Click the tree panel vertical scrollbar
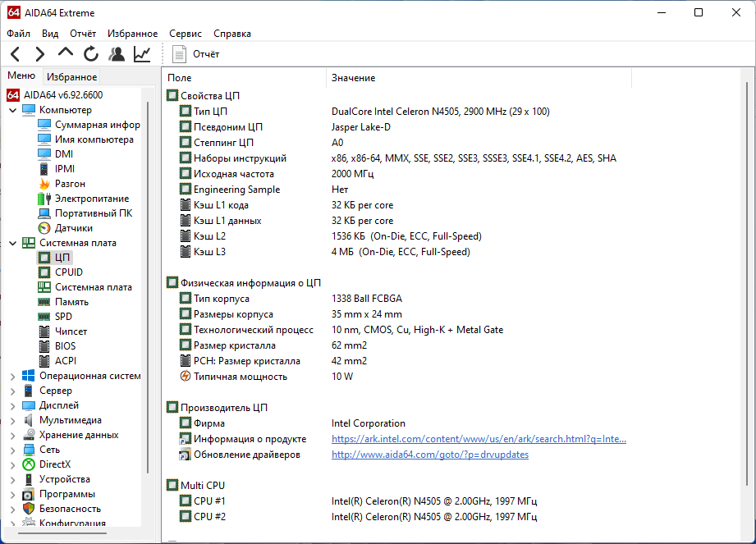 148,287
